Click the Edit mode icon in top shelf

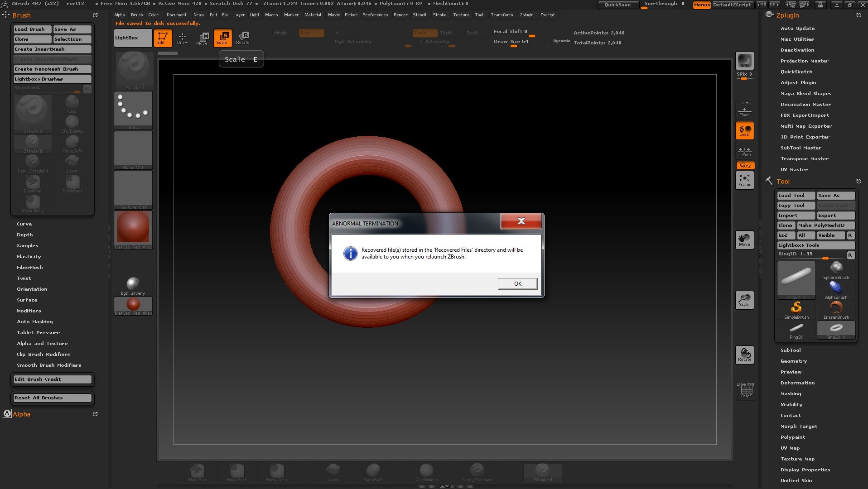[x=163, y=38]
